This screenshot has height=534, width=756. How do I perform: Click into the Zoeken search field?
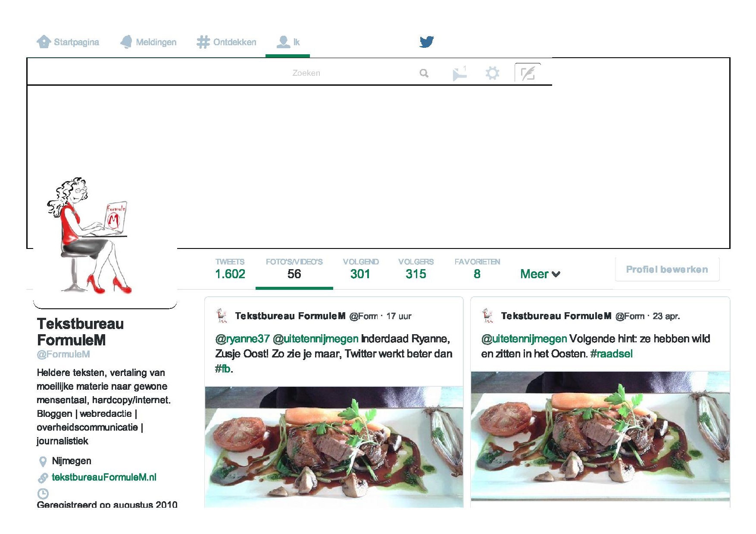click(306, 73)
